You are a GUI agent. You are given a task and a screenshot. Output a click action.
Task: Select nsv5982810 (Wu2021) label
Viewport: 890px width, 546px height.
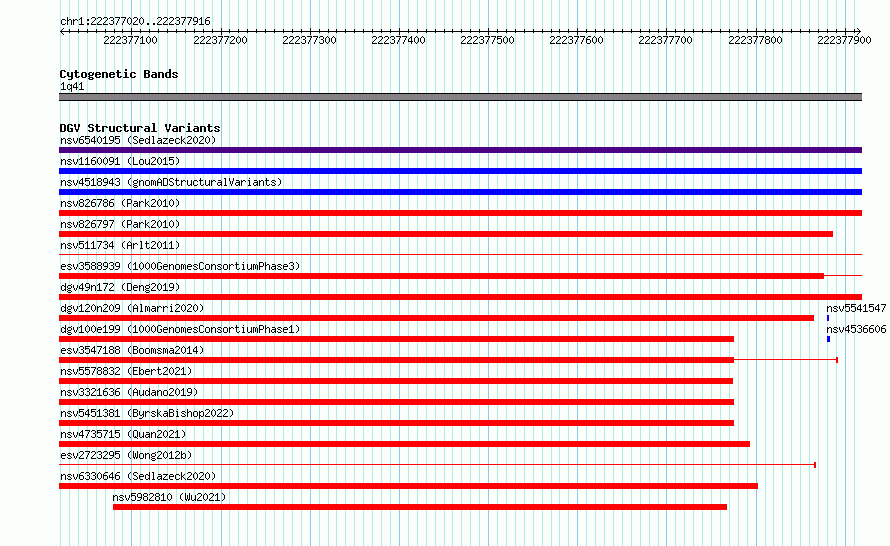[x=169, y=497]
